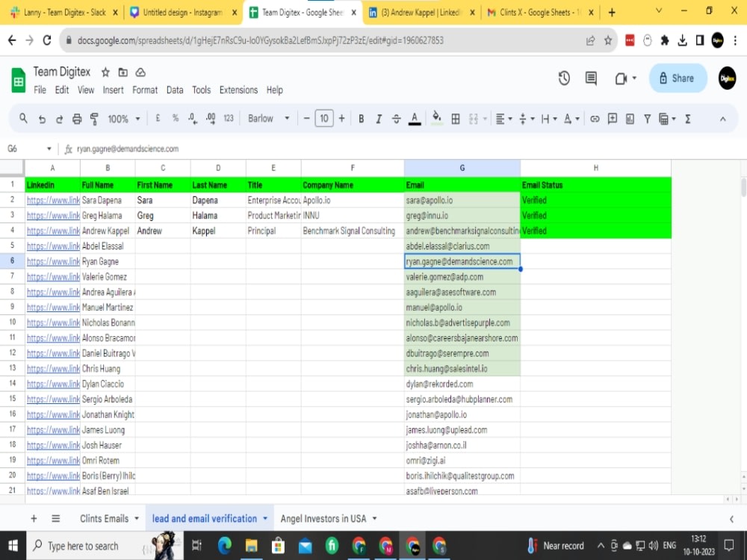Screen dimensions: 747x560
Task: Show the all sheets list
Action: 56,519
